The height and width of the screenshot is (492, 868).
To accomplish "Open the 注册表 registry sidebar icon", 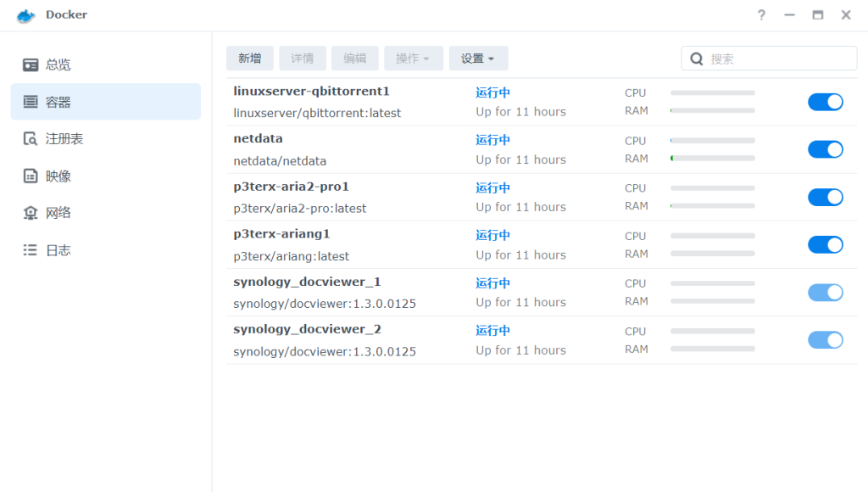I will tap(31, 139).
